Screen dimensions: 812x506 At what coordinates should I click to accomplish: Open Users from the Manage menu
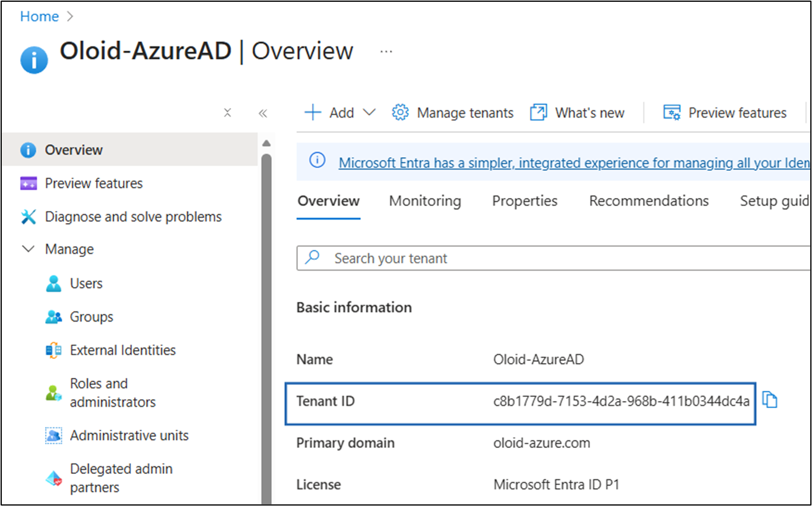86,284
